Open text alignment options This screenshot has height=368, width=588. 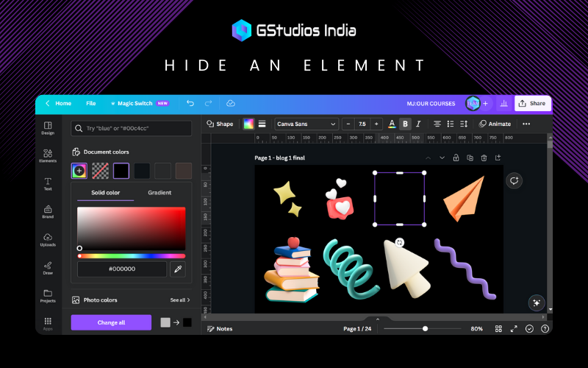coord(437,124)
